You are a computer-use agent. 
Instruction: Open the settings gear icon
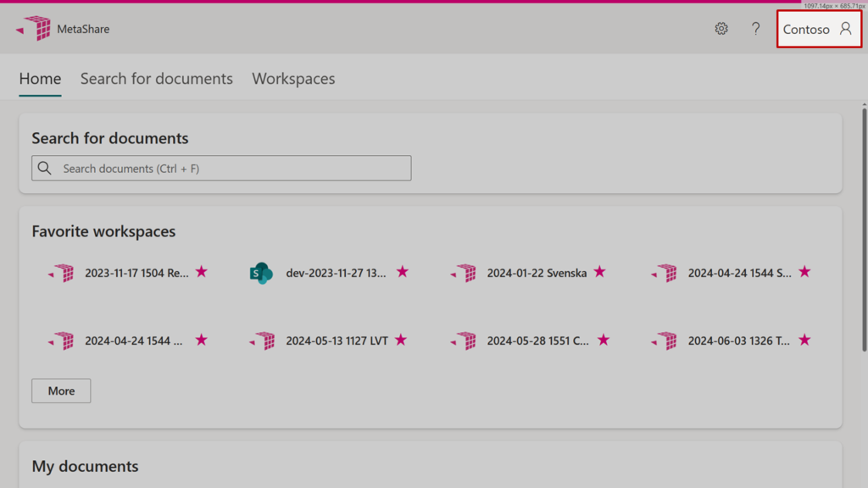coord(721,29)
